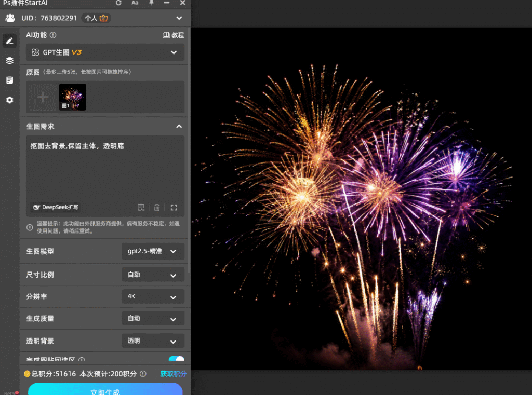Click info icon beside 本次预计 points
Viewport: 532px width, 395px height.
click(143, 374)
